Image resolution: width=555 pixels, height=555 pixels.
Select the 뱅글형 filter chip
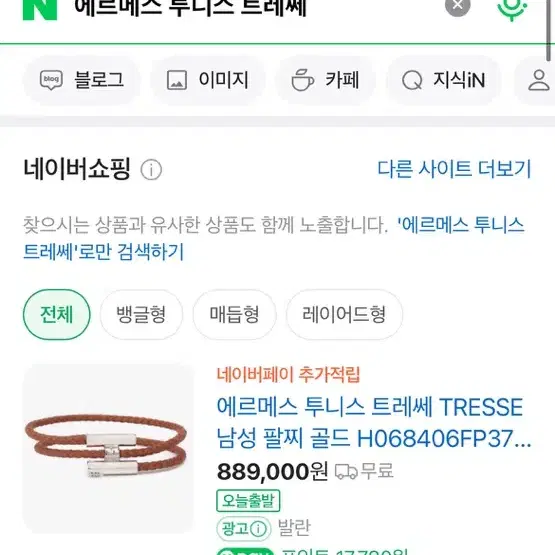(141, 314)
